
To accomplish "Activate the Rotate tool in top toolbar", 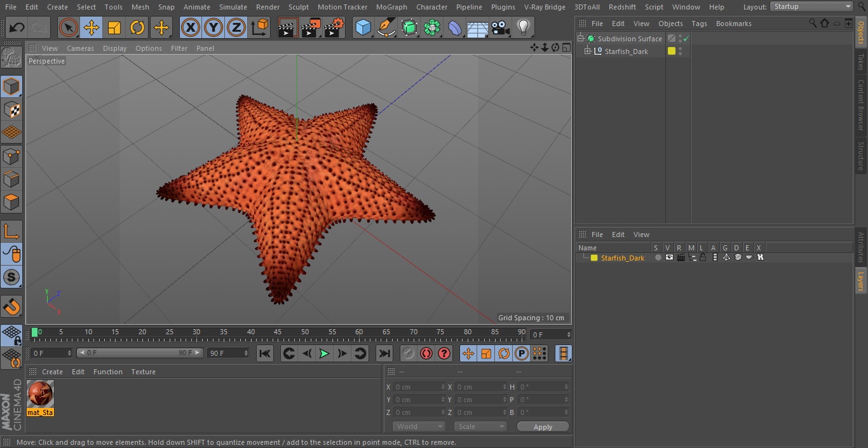I will click(x=137, y=27).
